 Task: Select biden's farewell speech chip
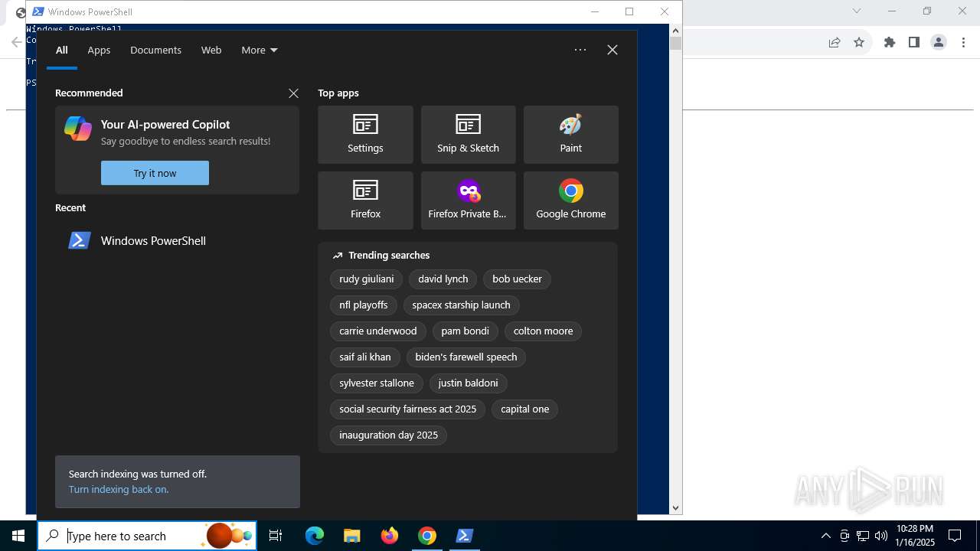pos(466,357)
